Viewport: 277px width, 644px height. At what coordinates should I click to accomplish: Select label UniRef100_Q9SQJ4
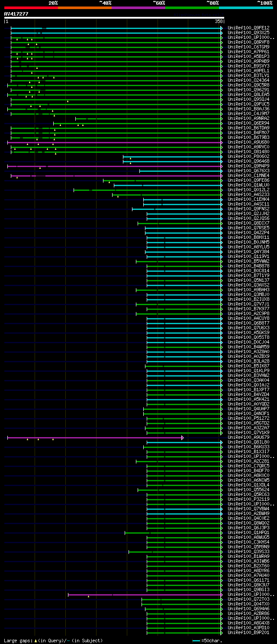point(248,99)
